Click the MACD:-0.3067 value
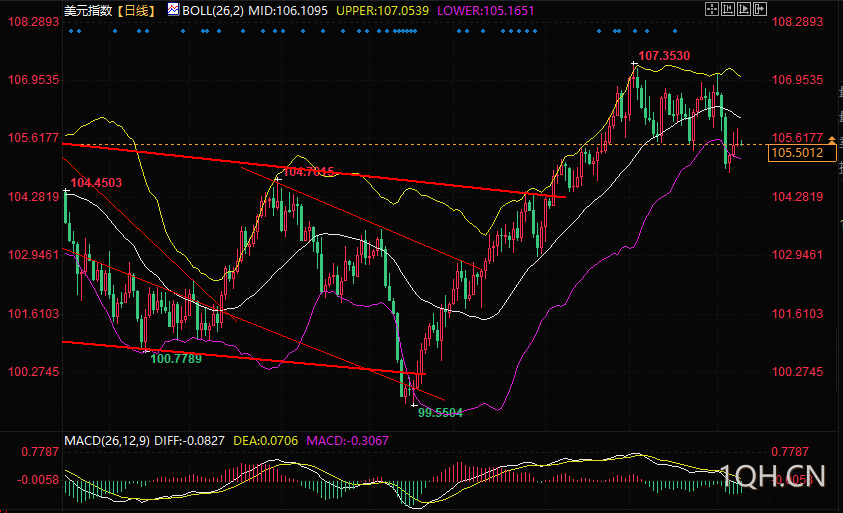Screen dimensions: 843x513 tap(347, 441)
